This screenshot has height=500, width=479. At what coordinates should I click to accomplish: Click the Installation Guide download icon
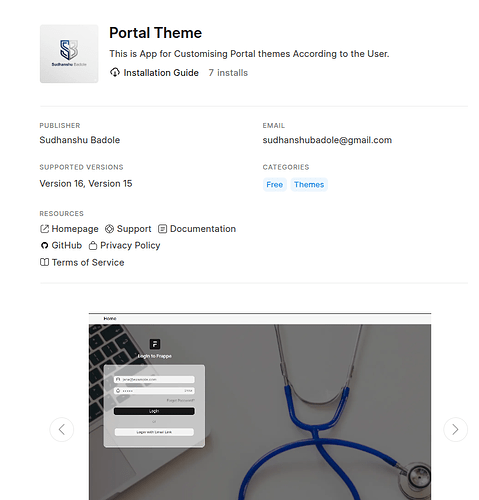click(x=115, y=72)
